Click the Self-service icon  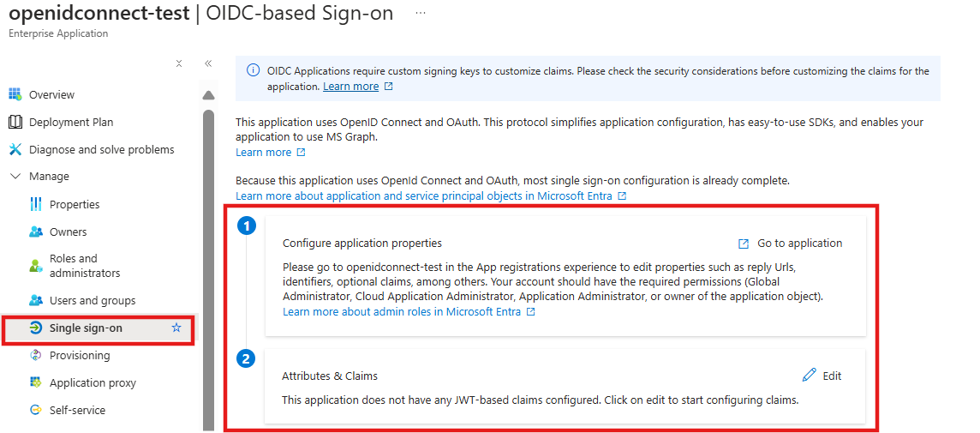click(36, 411)
